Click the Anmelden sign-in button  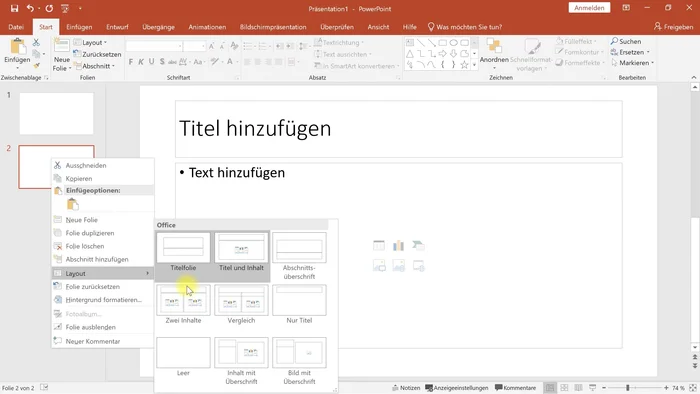coord(589,8)
